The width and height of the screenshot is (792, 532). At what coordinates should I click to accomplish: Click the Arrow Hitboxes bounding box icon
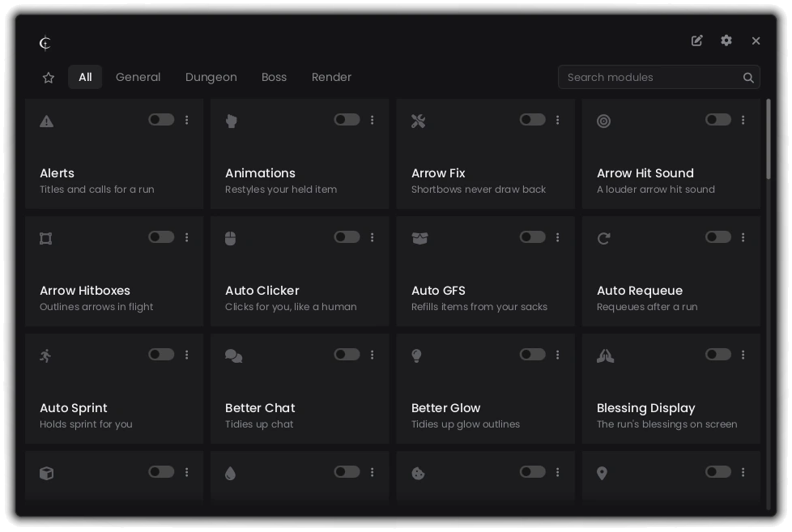tap(46, 238)
